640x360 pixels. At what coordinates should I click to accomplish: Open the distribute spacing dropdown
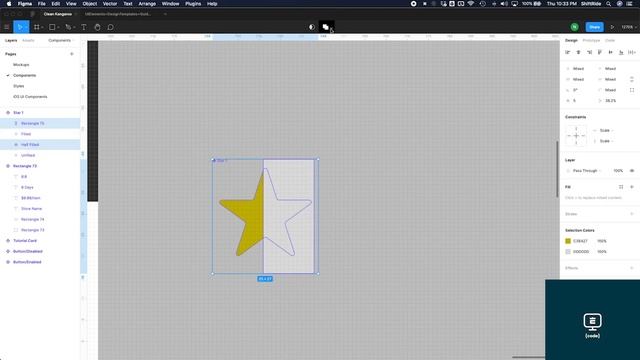632,52
